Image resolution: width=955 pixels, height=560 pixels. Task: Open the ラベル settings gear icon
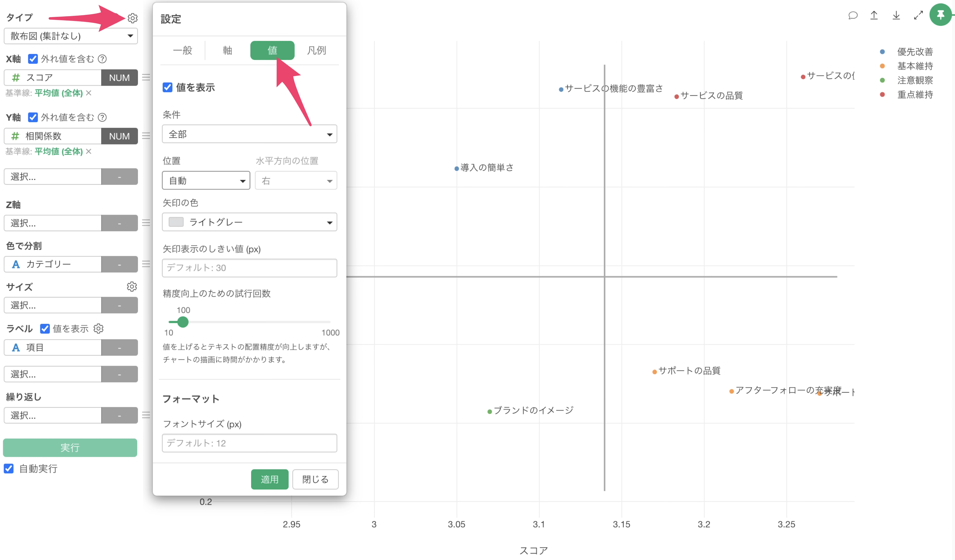point(99,328)
